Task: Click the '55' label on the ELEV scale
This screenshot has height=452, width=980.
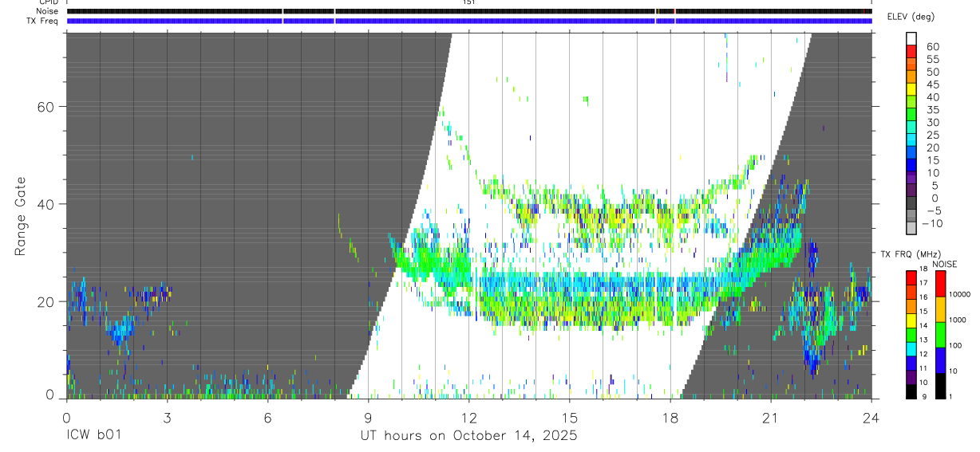Action: tap(932, 59)
